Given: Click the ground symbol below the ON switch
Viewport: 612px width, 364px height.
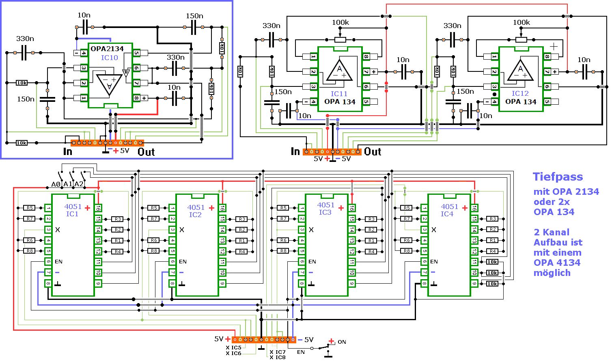Looking at the screenshot, I should pos(328,356).
